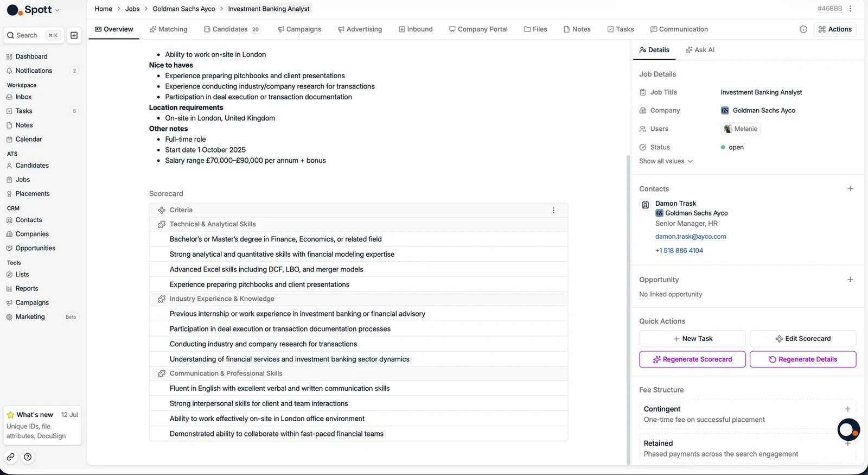The image size is (868, 475).
Task: Click the link icon at bottom left
Action: click(11, 457)
